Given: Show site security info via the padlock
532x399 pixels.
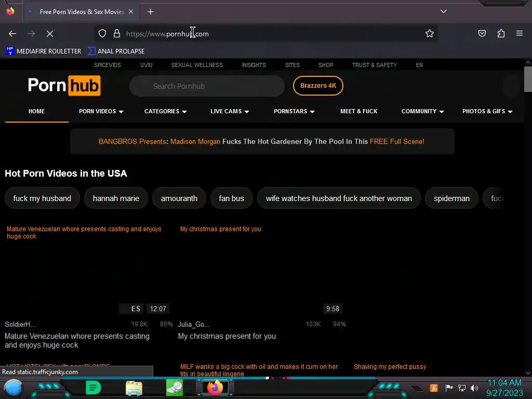Looking at the screenshot, I should click(x=117, y=33).
